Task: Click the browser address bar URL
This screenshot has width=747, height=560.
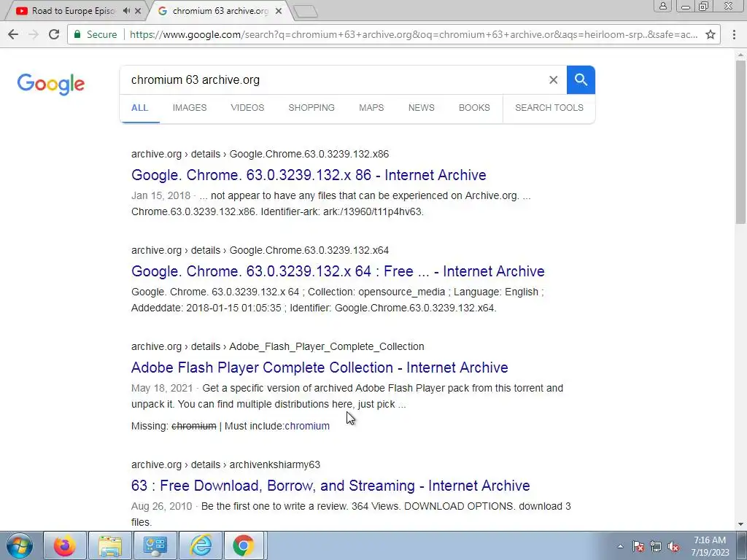Action: tap(414, 34)
